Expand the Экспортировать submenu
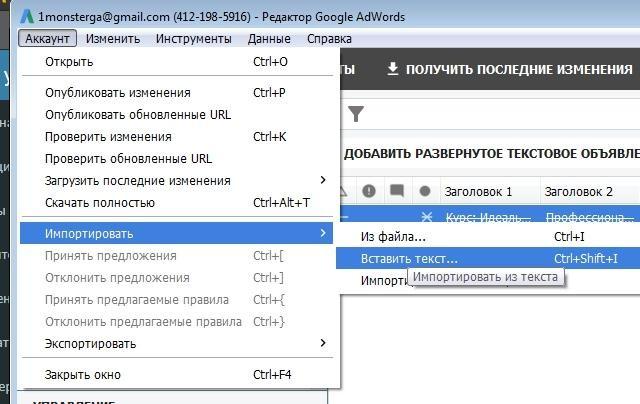Viewport: 640px width, 404px height. point(177,344)
